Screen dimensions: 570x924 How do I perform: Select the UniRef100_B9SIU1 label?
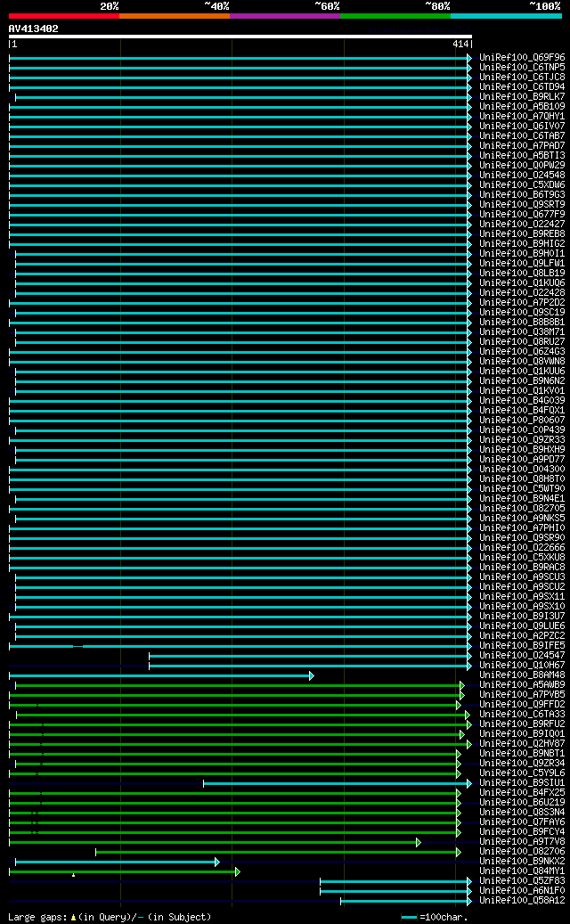522,782
